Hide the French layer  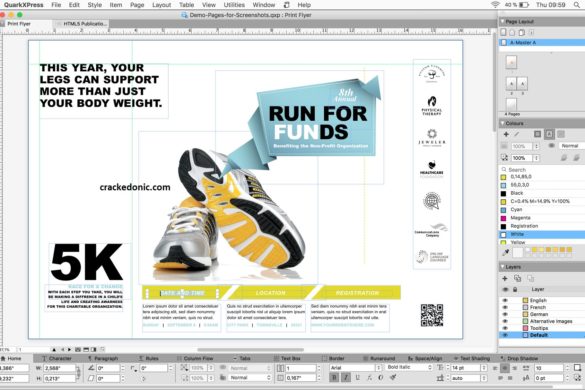505,308
